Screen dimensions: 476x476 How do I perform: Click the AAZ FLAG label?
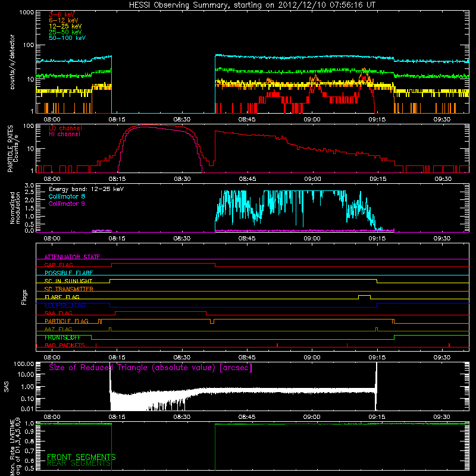[58, 329]
